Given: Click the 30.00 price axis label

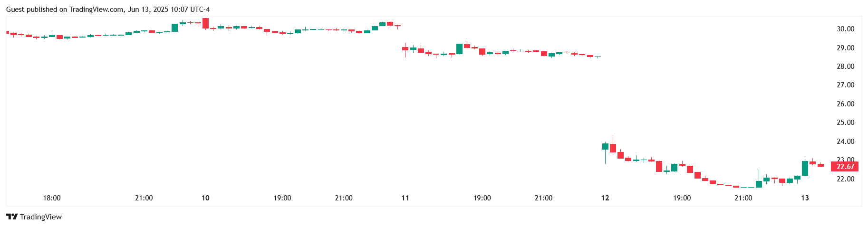Looking at the screenshot, I should [x=845, y=29].
